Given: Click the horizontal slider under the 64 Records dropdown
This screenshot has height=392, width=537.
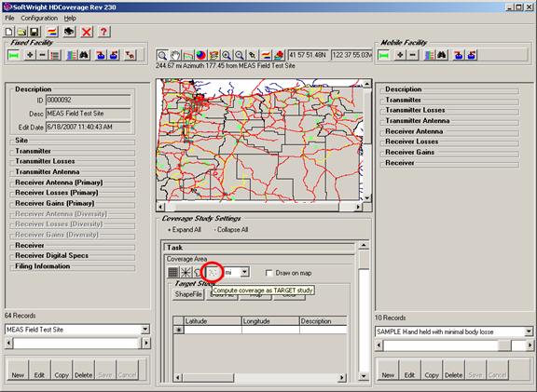Looking at the screenshot, I should point(77,343).
